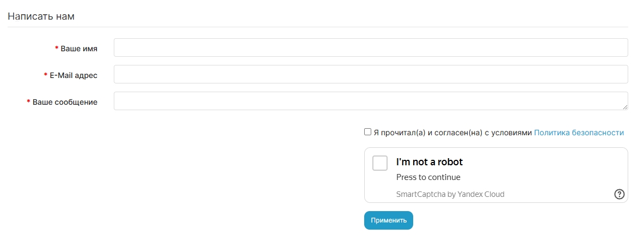Check the "I'm not a robot" captcha box

point(380,163)
